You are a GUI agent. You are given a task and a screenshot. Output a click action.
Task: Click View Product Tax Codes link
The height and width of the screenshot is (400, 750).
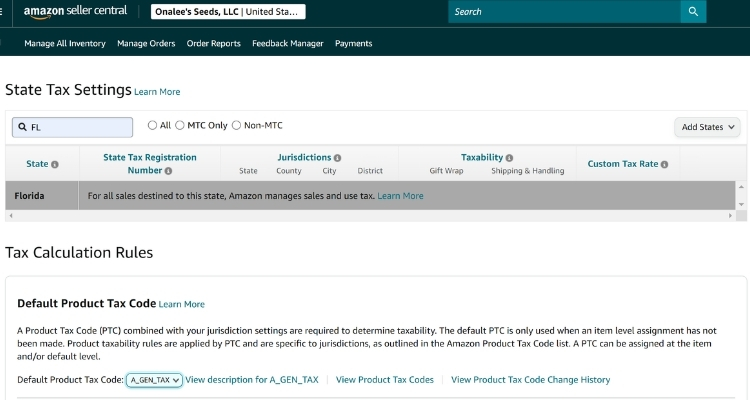point(385,380)
